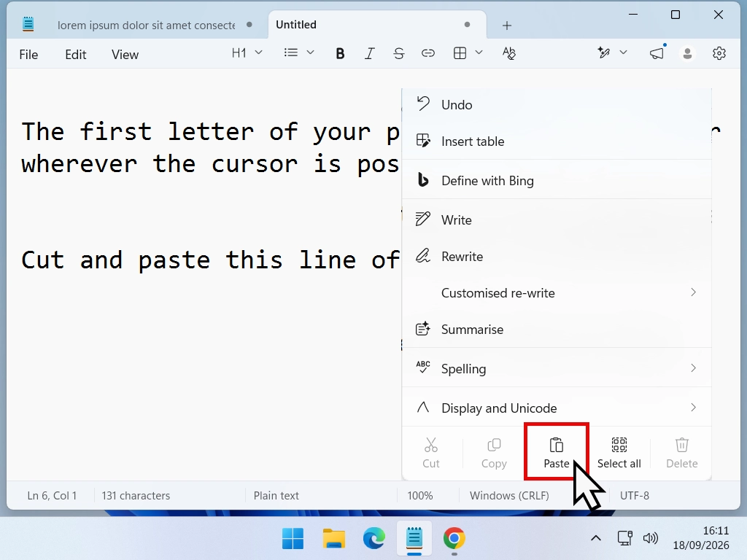Open the account profile icon
Image resolution: width=747 pixels, height=560 pixels.
[x=687, y=53]
